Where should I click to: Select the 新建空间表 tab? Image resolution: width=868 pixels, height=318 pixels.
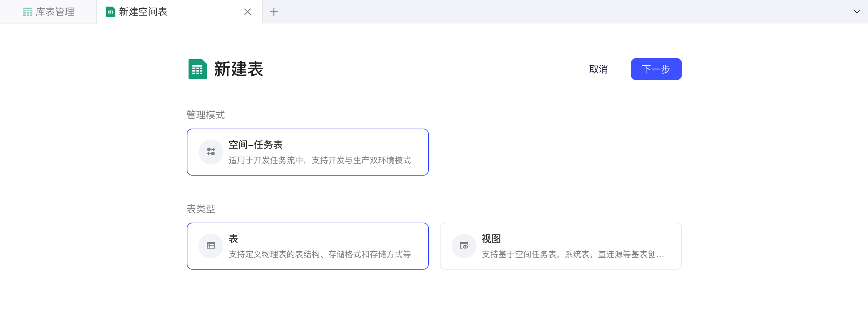coord(179,12)
